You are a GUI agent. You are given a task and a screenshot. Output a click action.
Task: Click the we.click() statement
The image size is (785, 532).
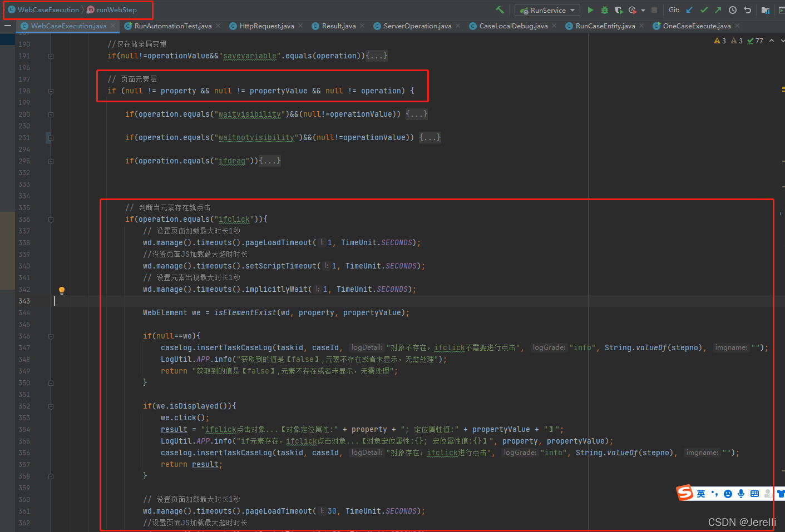click(185, 418)
